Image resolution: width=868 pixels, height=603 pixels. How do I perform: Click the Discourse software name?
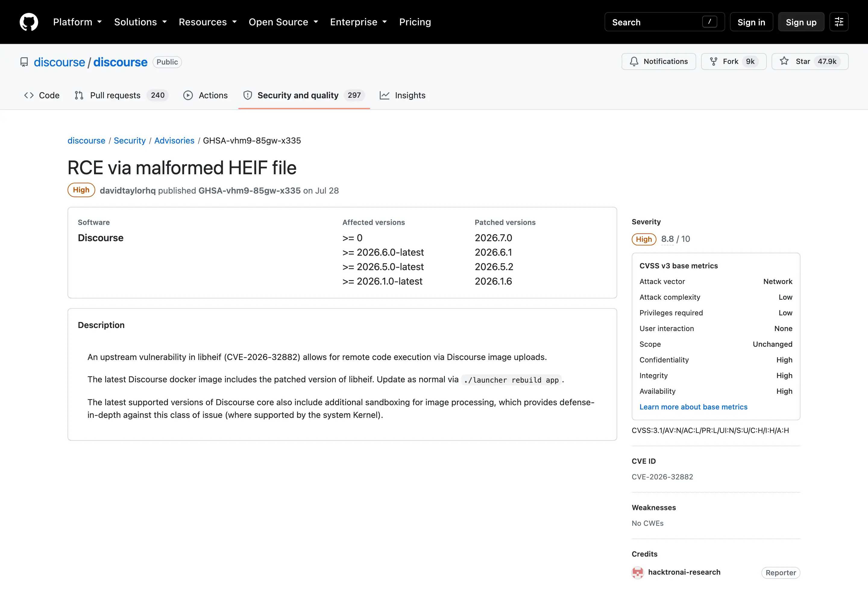[100, 238]
